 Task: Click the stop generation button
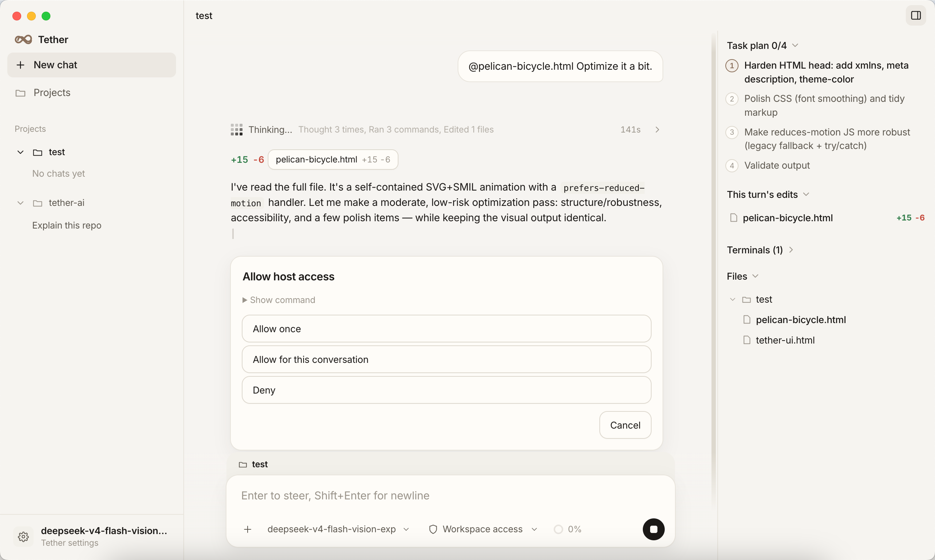[653, 529]
